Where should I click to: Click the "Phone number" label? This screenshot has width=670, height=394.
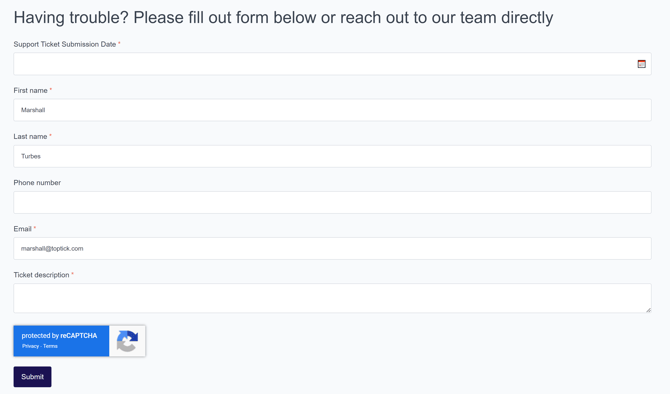[x=37, y=183]
